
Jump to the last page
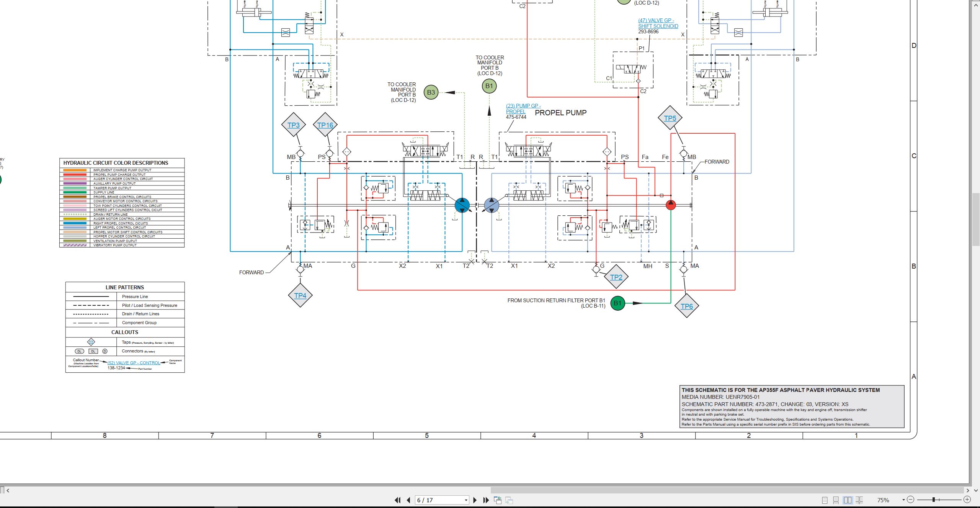[x=486, y=500]
